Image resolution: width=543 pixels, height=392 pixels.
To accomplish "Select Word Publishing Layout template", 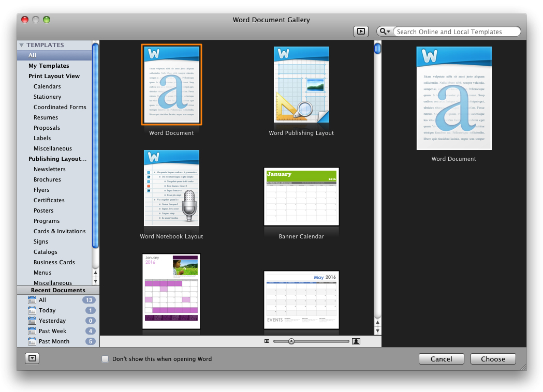I will (301, 85).
